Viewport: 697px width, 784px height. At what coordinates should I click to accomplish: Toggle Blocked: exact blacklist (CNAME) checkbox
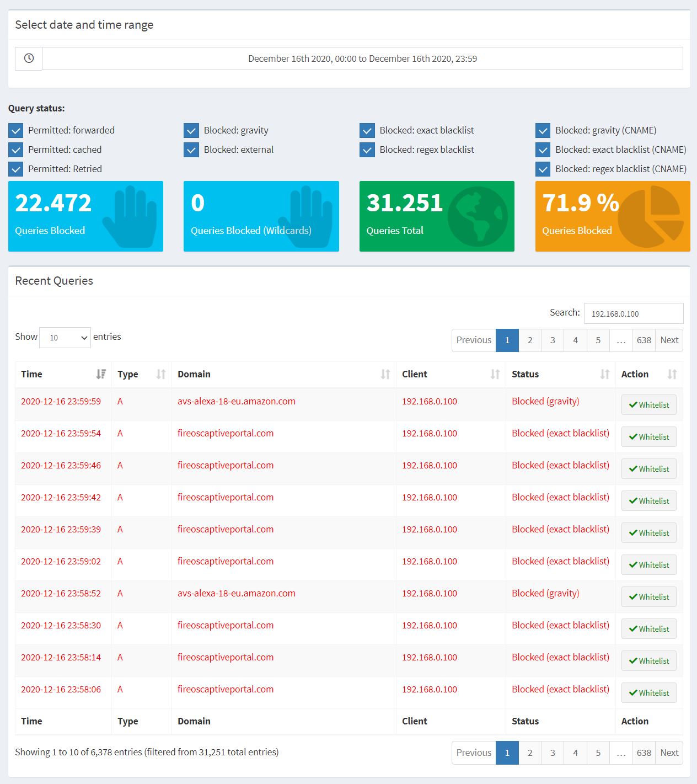[543, 150]
